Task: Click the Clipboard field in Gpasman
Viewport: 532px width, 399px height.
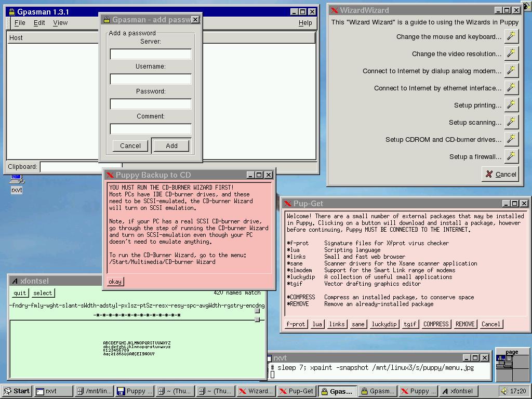Action: coord(81,167)
